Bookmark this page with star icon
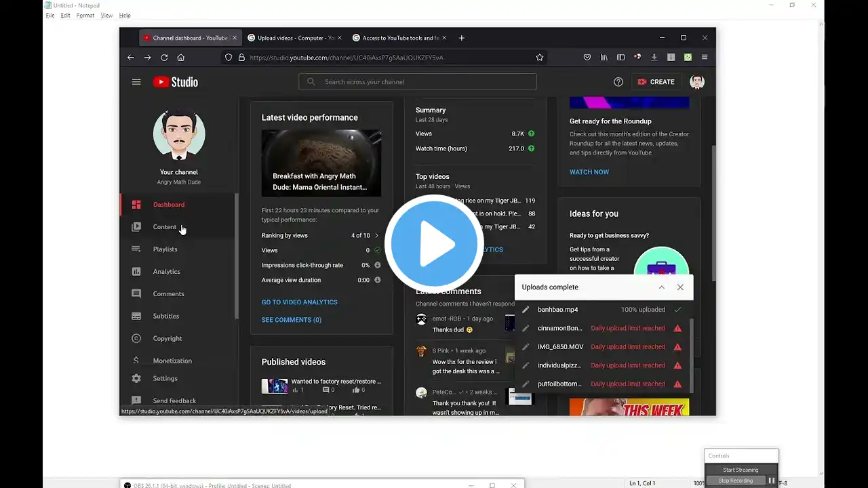 tap(540, 58)
